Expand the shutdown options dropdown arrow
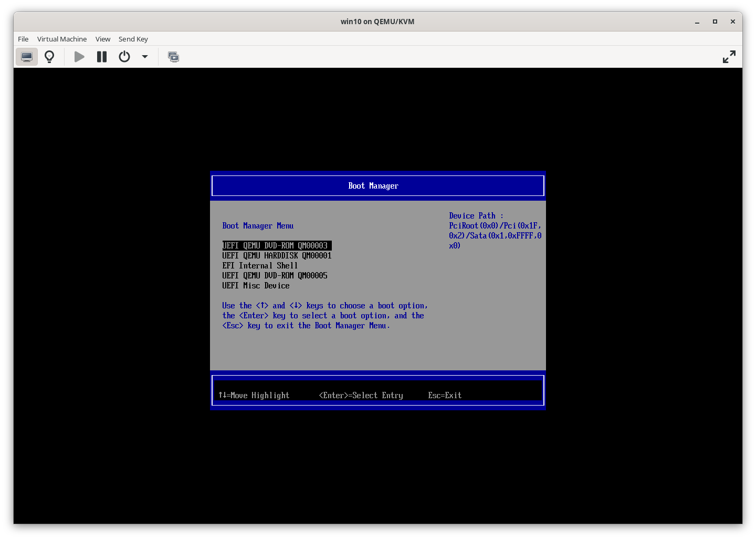The height and width of the screenshot is (539, 756). pyautogui.click(x=145, y=57)
